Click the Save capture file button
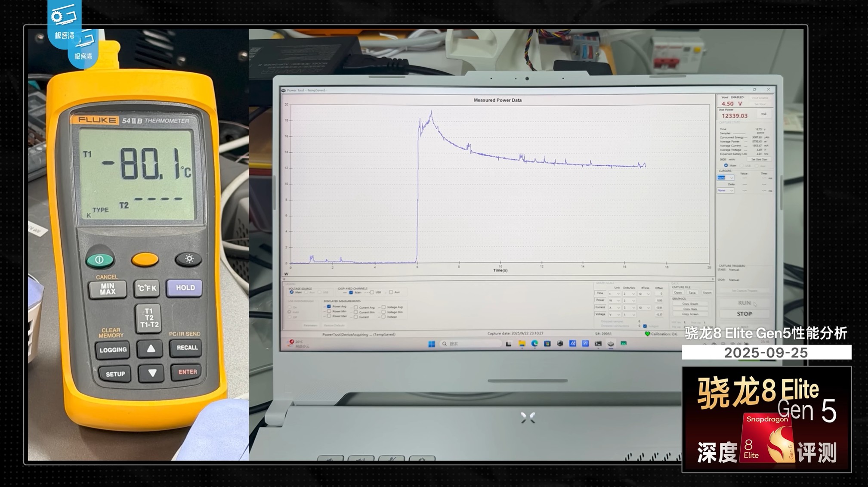This screenshot has height=487, width=868. click(x=692, y=293)
